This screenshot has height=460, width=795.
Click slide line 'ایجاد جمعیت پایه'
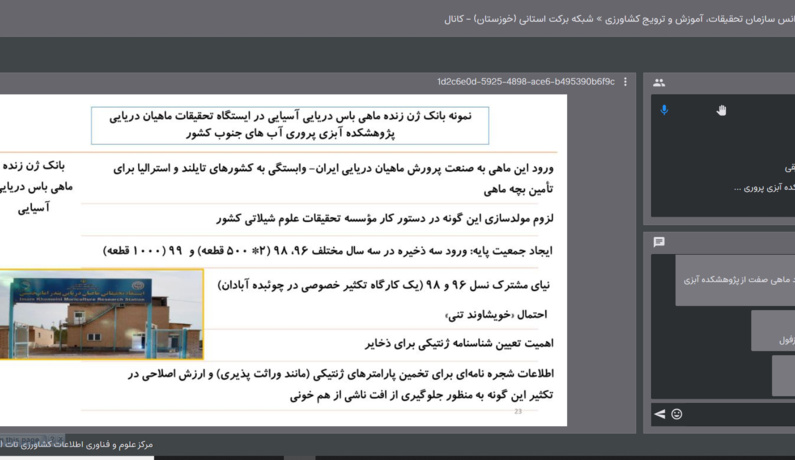click(x=328, y=251)
